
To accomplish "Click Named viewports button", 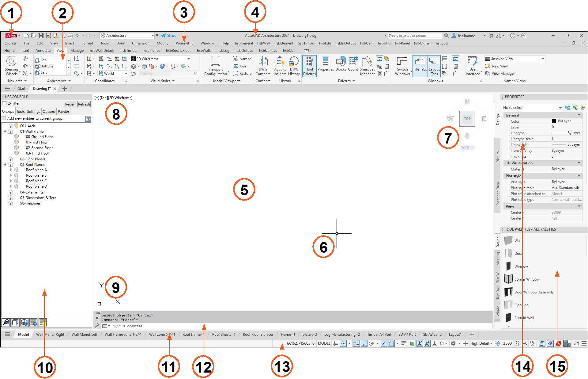I will pos(242,59).
